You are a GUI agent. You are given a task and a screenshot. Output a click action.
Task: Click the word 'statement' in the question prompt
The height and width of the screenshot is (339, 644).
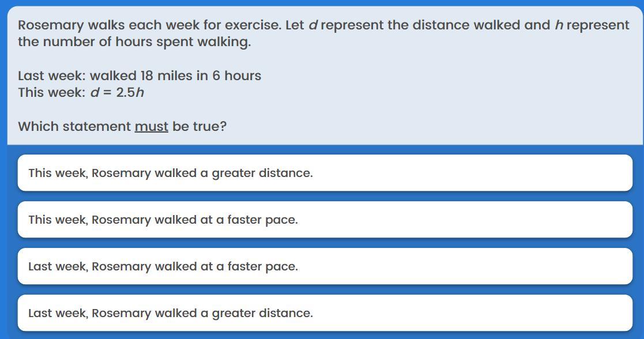point(96,127)
